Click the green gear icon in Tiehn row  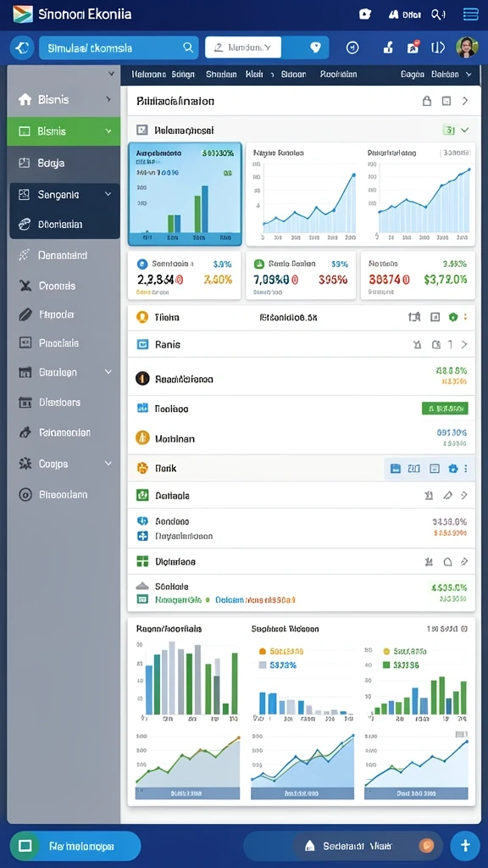click(x=453, y=317)
